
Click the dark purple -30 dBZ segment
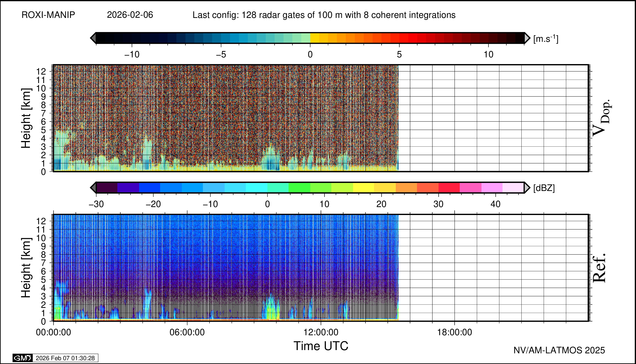107,188
